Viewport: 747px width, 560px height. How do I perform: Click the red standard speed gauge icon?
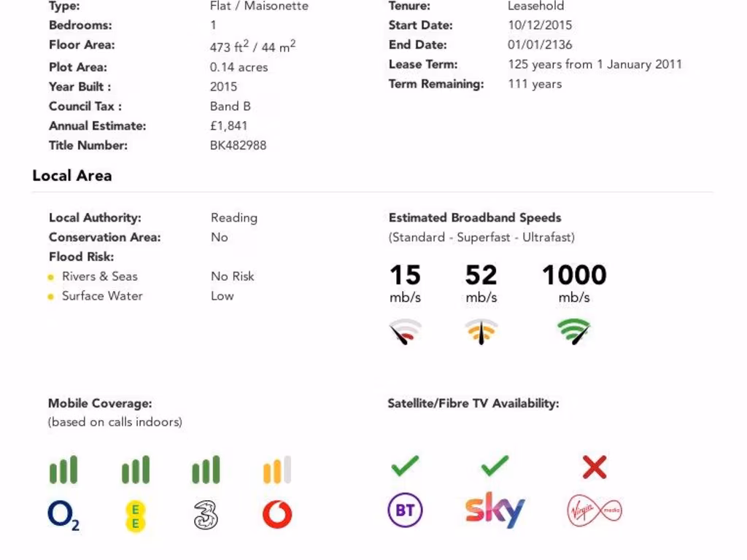click(405, 332)
